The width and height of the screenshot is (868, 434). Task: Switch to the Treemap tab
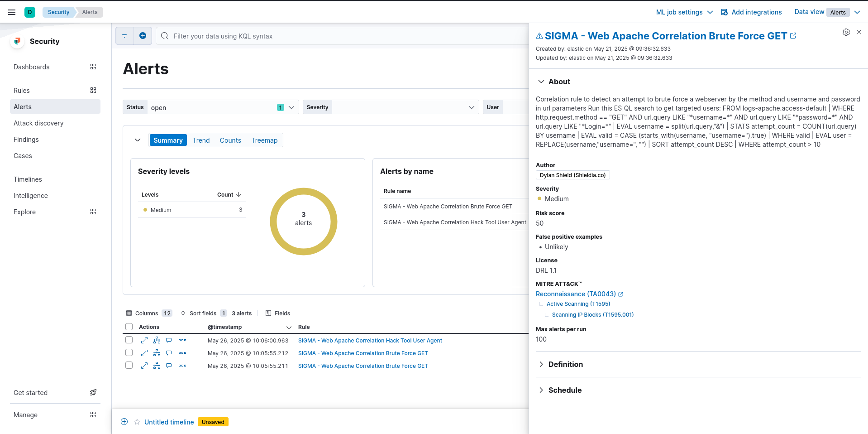click(264, 140)
